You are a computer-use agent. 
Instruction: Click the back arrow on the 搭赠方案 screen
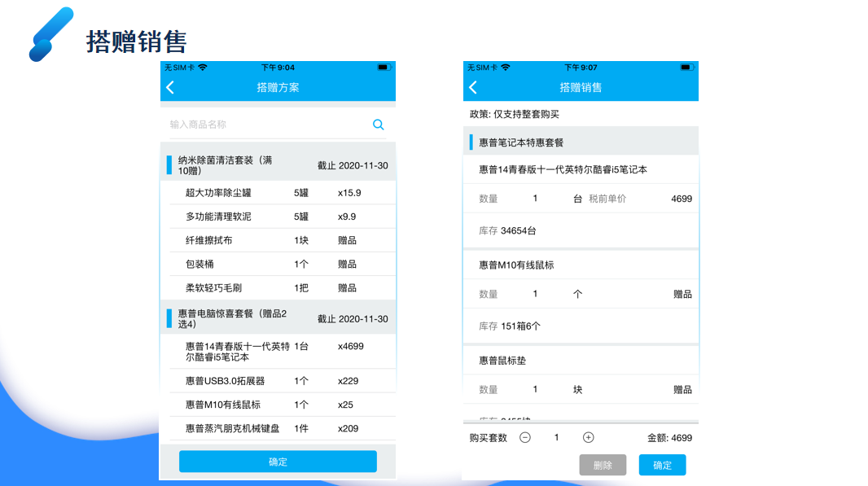pyautogui.click(x=171, y=87)
